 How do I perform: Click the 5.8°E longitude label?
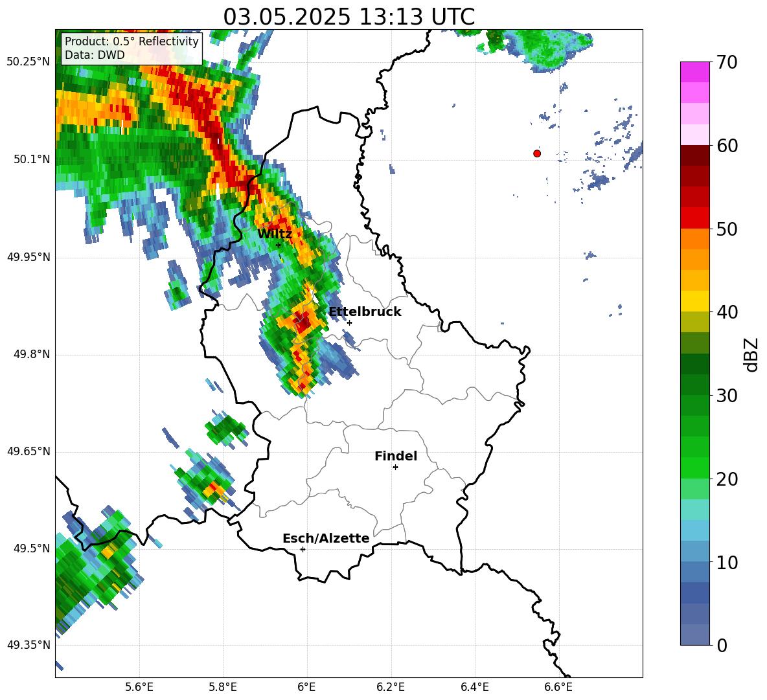[x=223, y=687]
